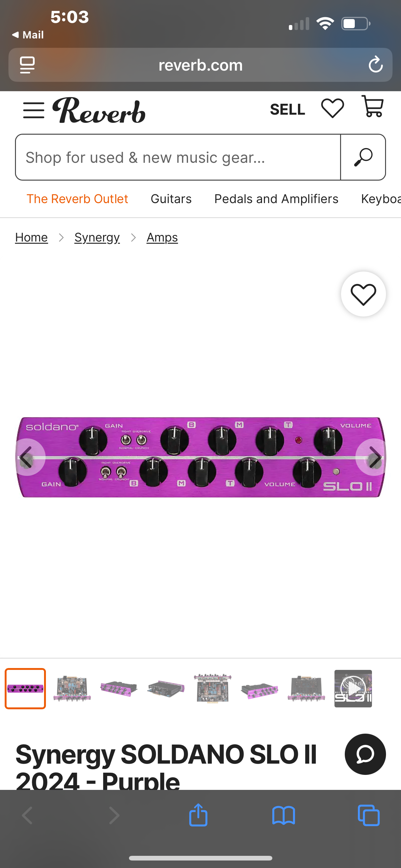
Task: View favorites heart in header
Action: pos(332,108)
